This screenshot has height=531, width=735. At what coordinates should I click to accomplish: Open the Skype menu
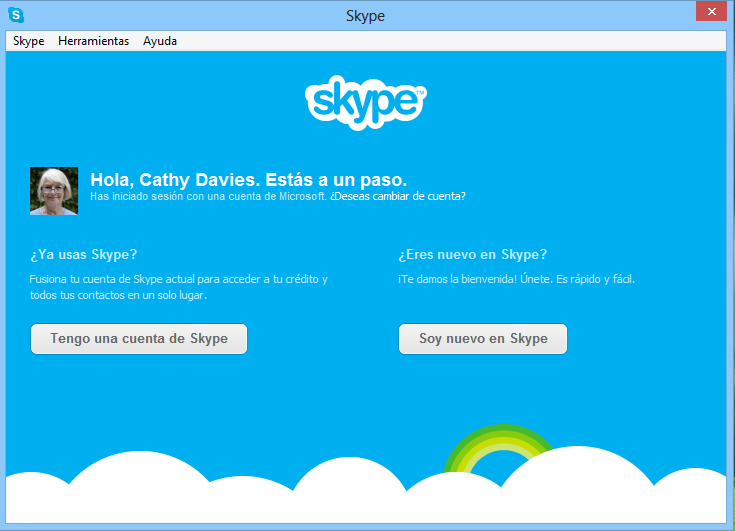28,41
